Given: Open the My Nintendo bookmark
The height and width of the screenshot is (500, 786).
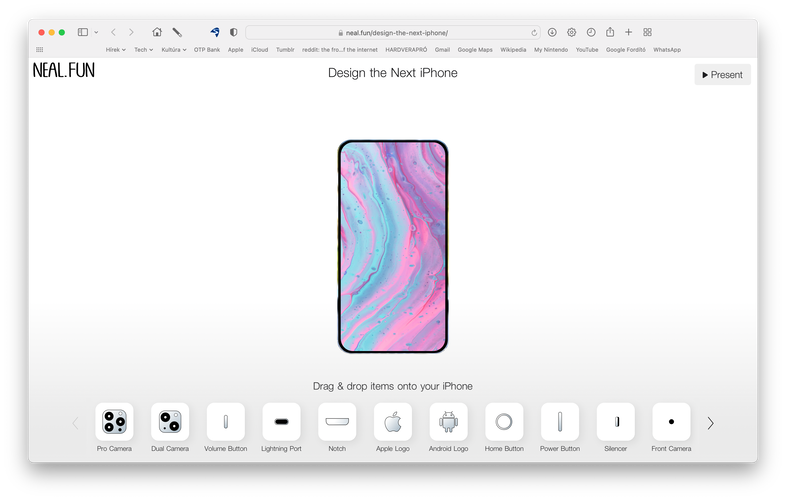Looking at the screenshot, I should (x=551, y=50).
